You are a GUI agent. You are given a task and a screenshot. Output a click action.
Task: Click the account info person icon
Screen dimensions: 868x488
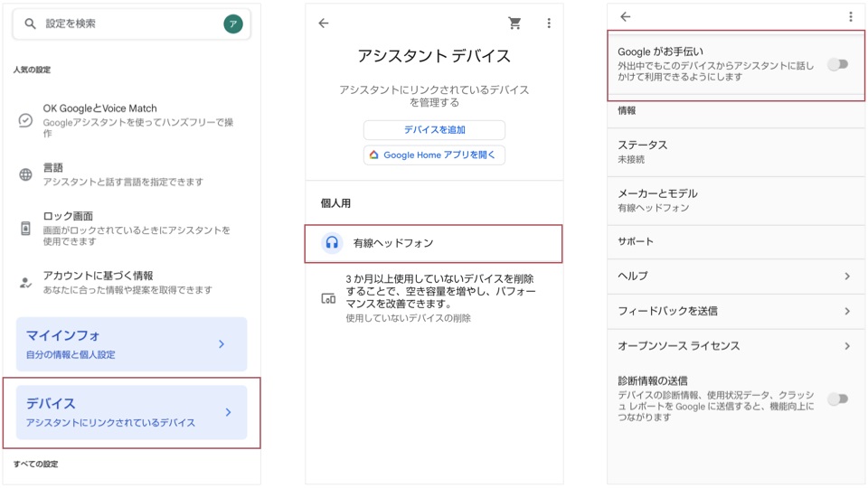click(x=25, y=283)
